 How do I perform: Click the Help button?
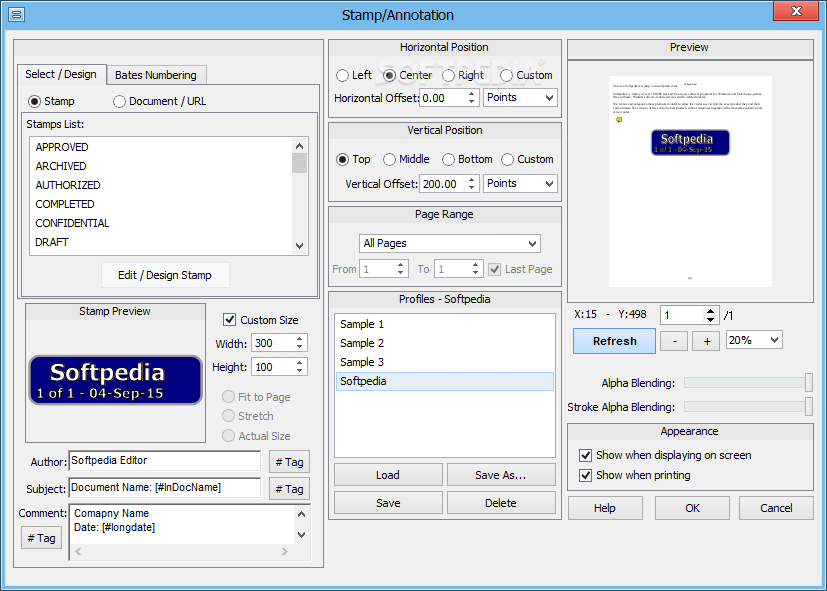point(605,508)
